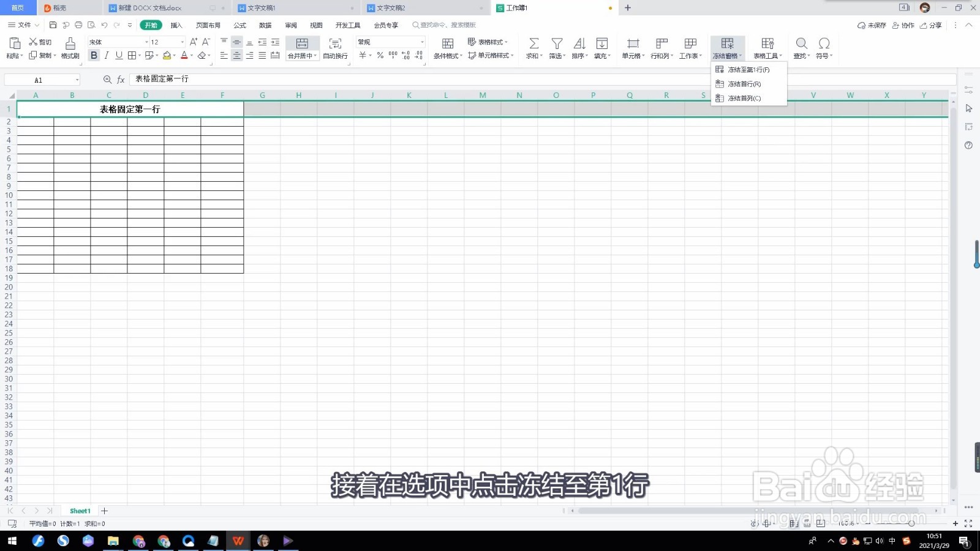Toggle bold formatting on selected cell
The image size is (980, 551).
click(94, 55)
